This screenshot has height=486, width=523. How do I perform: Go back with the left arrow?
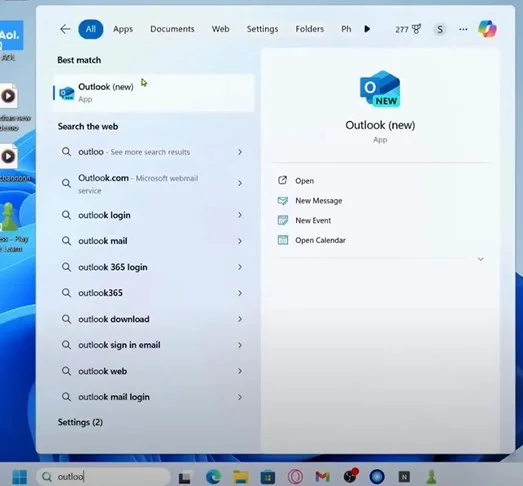[x=65, y=29]
